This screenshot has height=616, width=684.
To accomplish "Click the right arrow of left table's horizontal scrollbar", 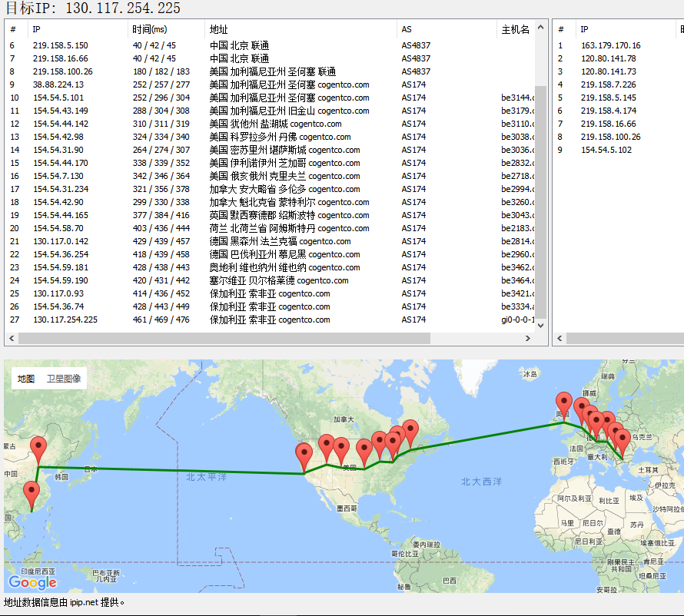I will tap(527, 338).
